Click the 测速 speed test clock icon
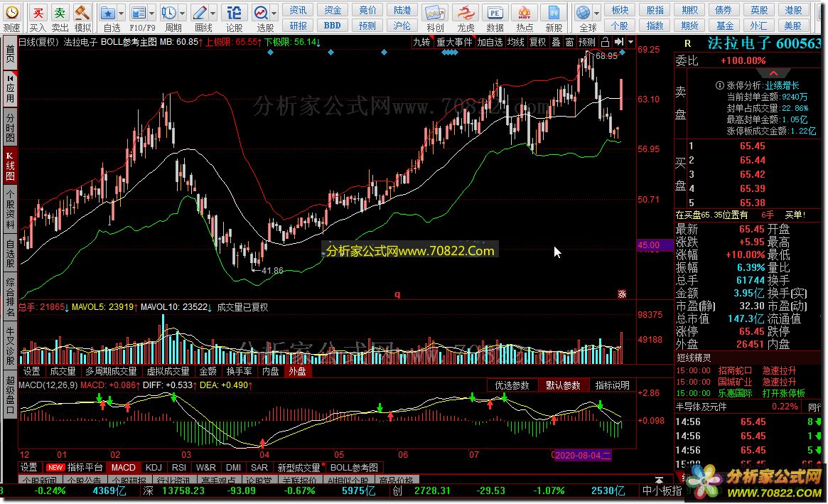Image resolution: width=828 pixels, height=504 pixels. click(x=11, y=12)
